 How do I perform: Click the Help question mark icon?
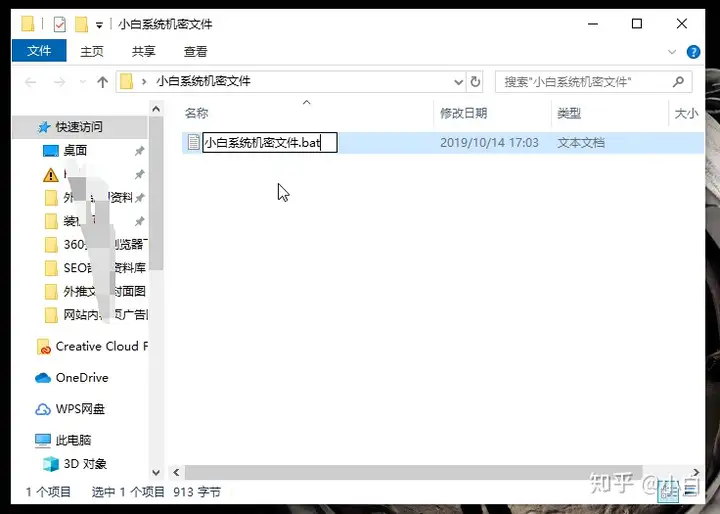693,52
